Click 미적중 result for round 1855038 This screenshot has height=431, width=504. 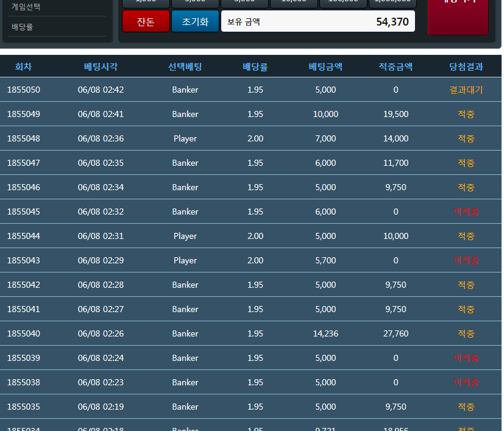(x=466, y=382)
